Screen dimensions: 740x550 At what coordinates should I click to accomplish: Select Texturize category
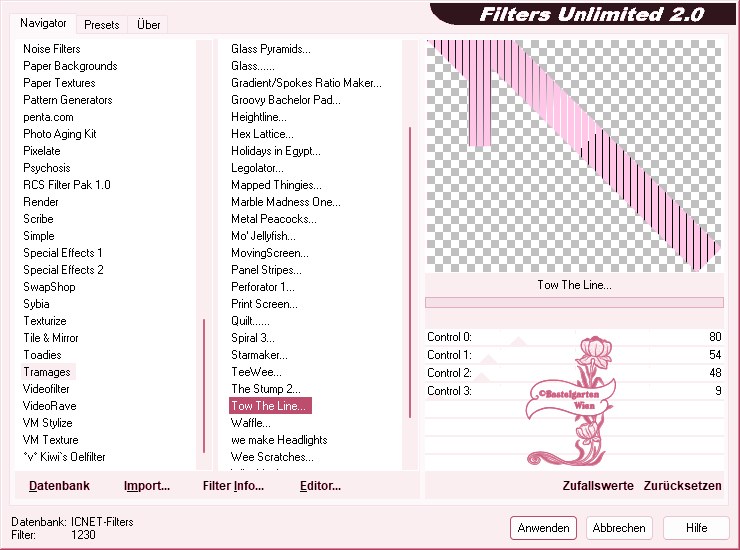click(x=45, y=321)
